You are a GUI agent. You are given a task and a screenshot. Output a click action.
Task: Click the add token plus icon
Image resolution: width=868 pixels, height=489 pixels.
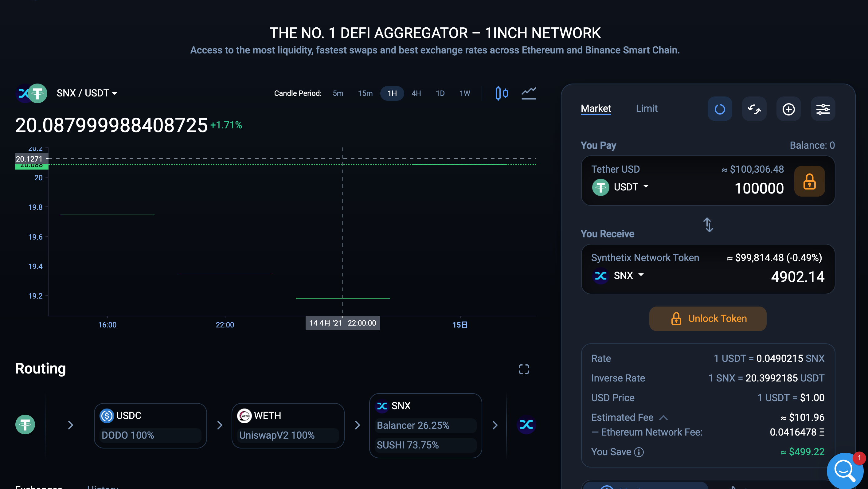(788, 109)
